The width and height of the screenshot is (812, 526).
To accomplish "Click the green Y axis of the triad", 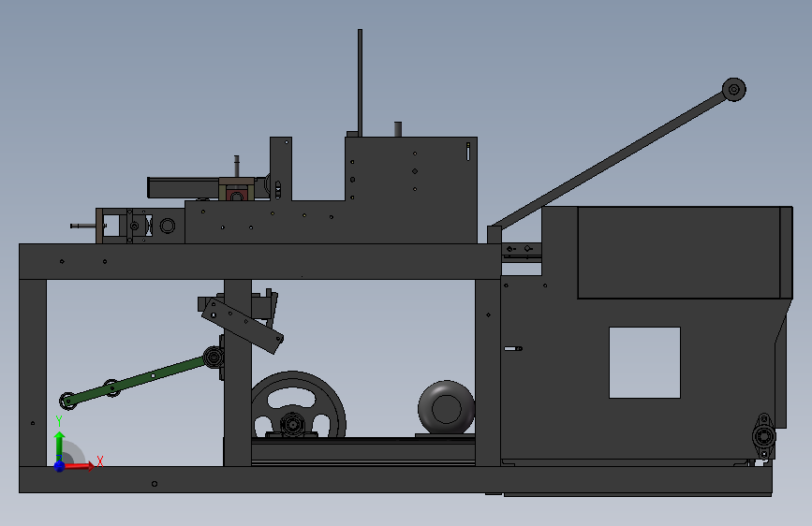I will 60,446.
